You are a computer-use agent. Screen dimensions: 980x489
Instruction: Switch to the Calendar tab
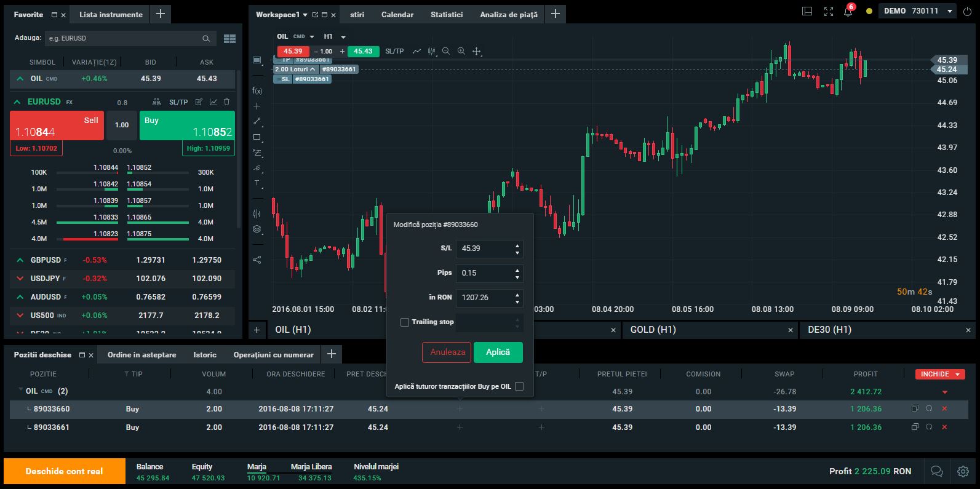397,14
